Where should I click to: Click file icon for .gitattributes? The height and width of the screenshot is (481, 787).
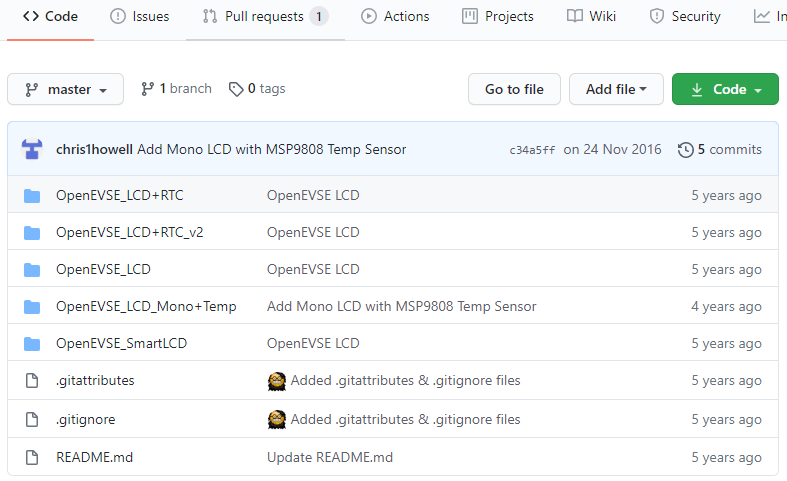coord(32,381)
